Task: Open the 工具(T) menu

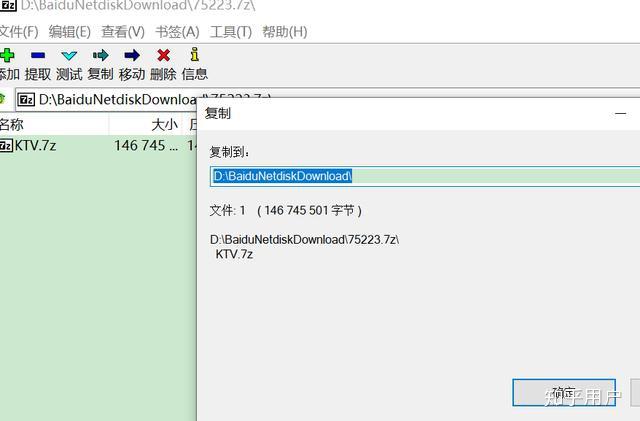Action: [231, 31]
